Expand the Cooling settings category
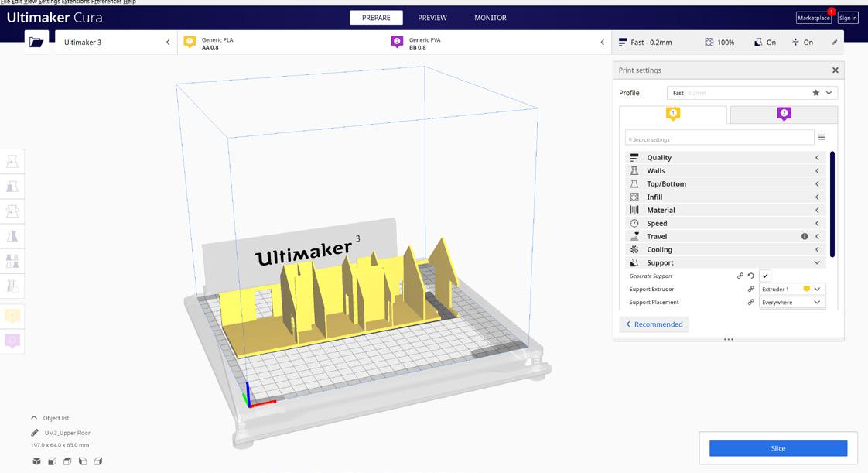 point(725,250)
